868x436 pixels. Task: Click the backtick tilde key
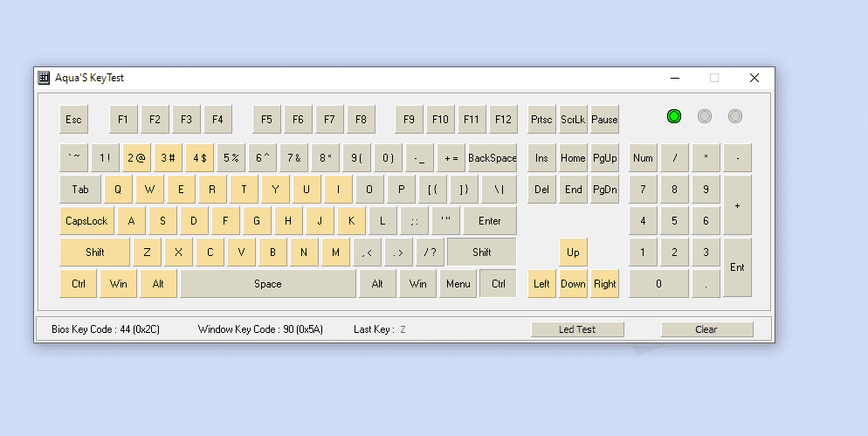[x=73, y=158]
